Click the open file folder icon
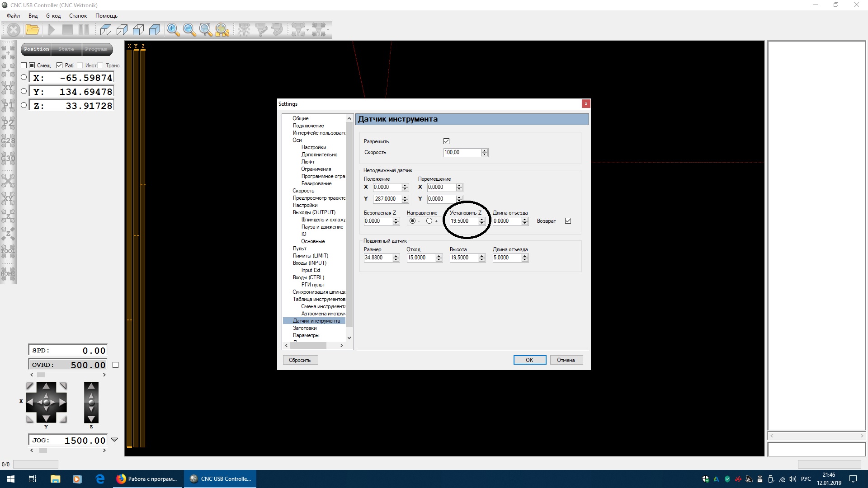The height and width of the screenshot is (488, 868). (32, 30)
